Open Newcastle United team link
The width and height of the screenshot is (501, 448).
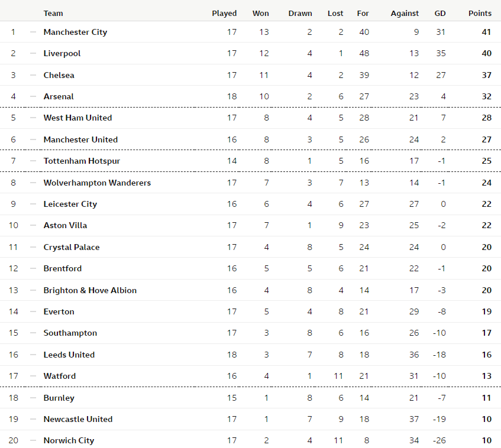78,419
